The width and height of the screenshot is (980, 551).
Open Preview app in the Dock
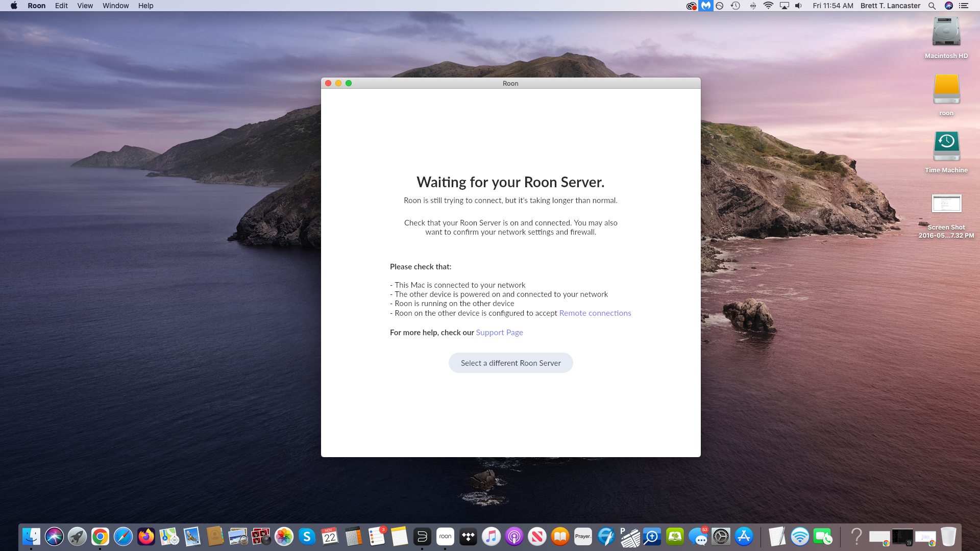click(x=238, y=536)
